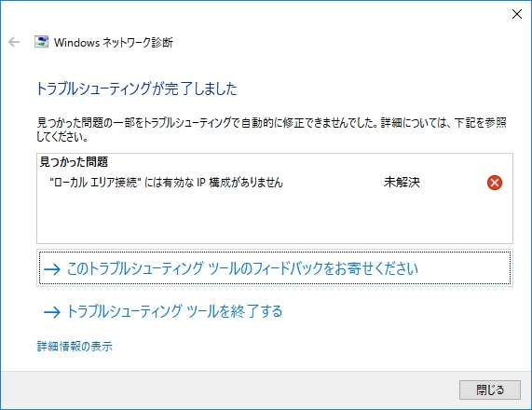The image size is (532, 410).
Task: Open このトラブルシューティング ツールのフィードバックをお寄せください
Action: 242,268
